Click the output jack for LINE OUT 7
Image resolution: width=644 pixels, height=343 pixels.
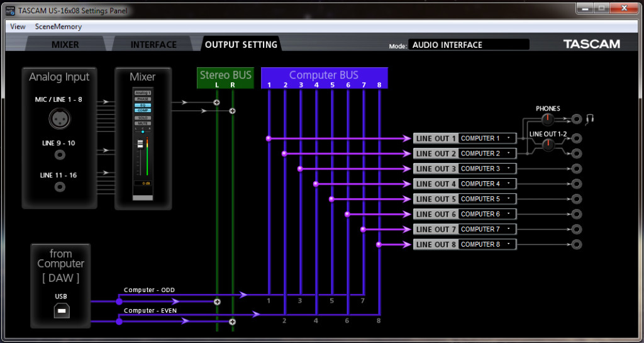(577, 230)
